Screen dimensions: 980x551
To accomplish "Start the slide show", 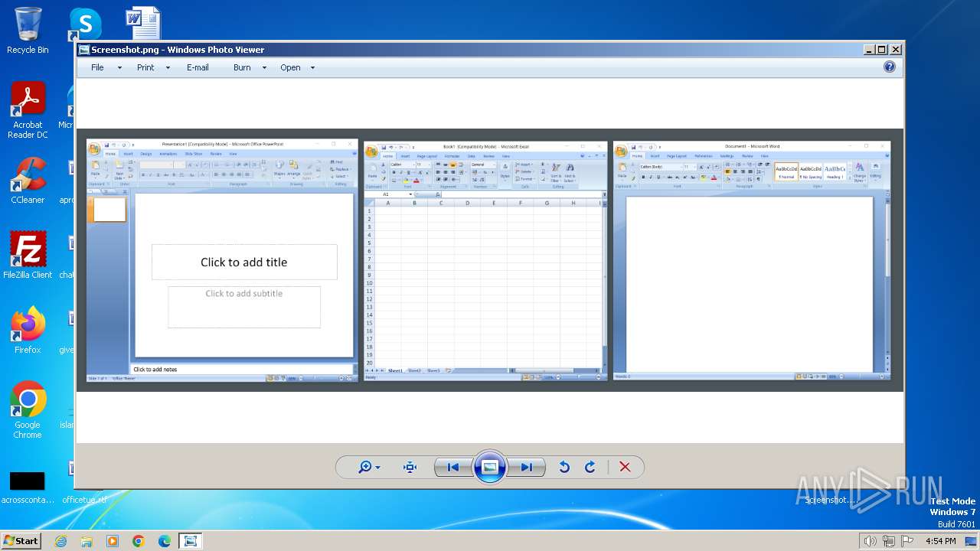I will click(490, 467).
